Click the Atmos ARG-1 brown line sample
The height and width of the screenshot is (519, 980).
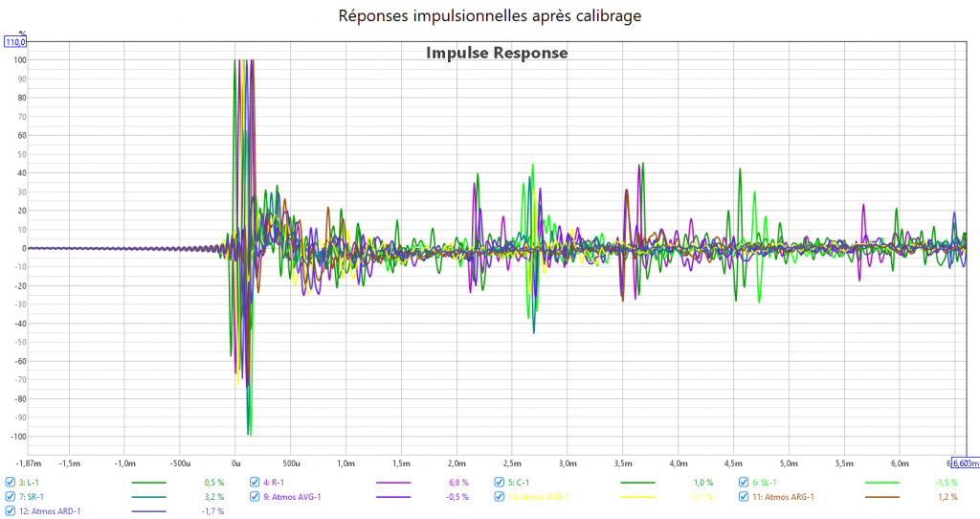[882, 497]
